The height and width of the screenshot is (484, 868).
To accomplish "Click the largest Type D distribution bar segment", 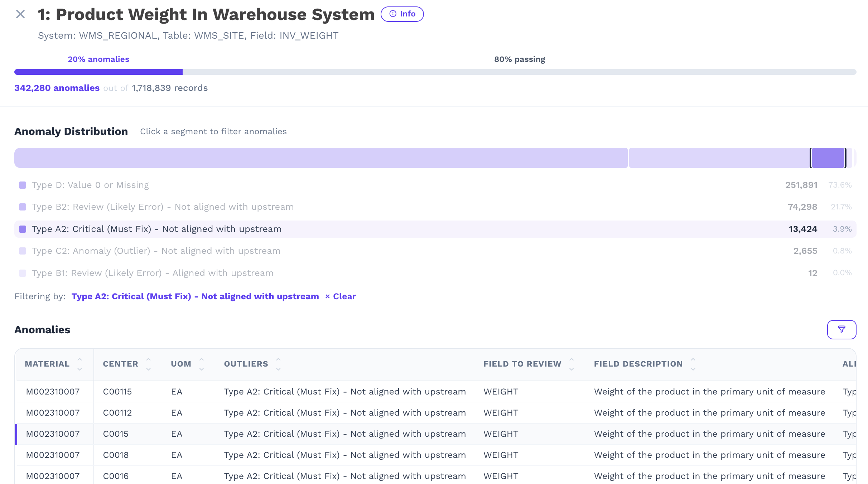I will (321, 158).
